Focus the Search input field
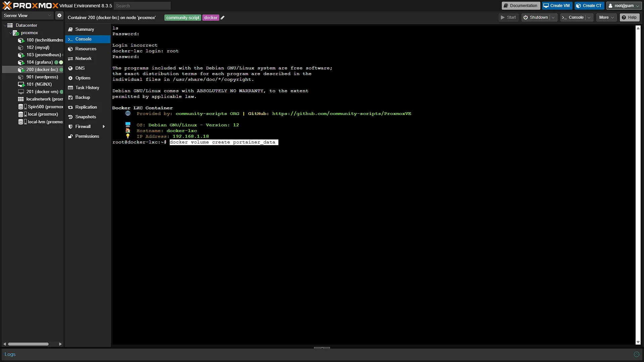This screenshot has width=644, height=362. click(142, 6)
